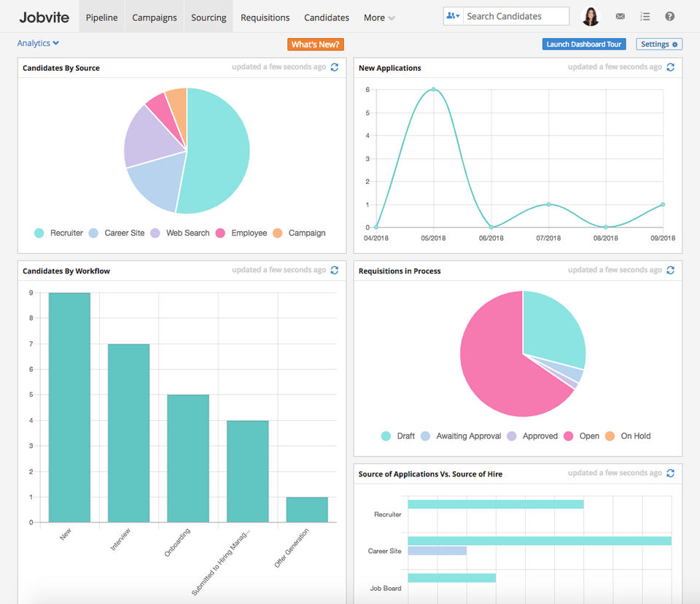Expand the More menu
This screenshot has height=604, width=700.
click(x=379, y=18)
